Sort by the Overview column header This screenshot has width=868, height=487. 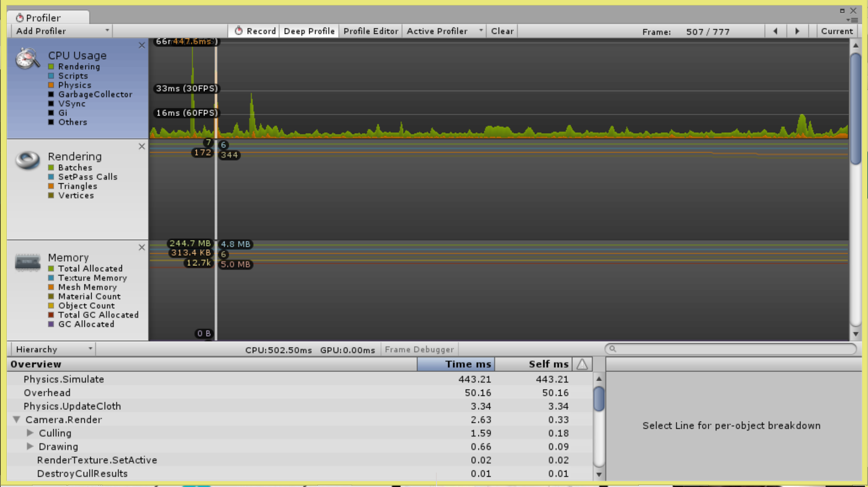[x=212, y=364]
